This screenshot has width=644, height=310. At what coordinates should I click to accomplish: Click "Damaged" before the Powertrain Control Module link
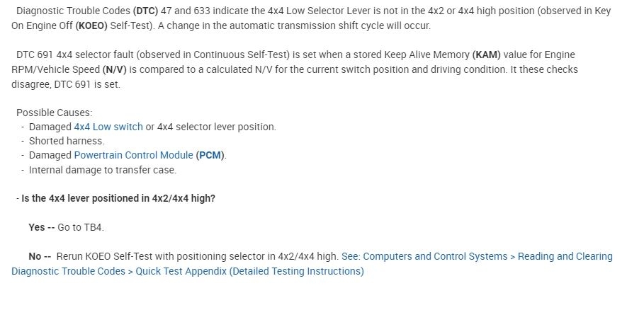50,155
